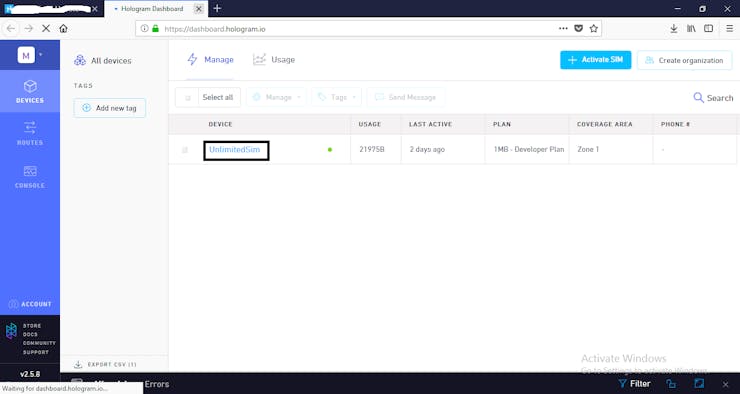Click the Send Message button

tap(406, 97)
